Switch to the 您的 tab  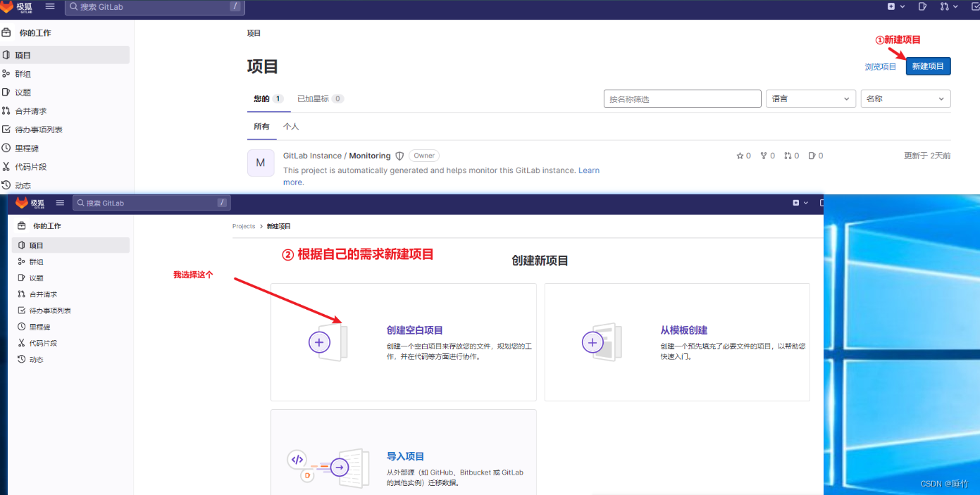268,99
